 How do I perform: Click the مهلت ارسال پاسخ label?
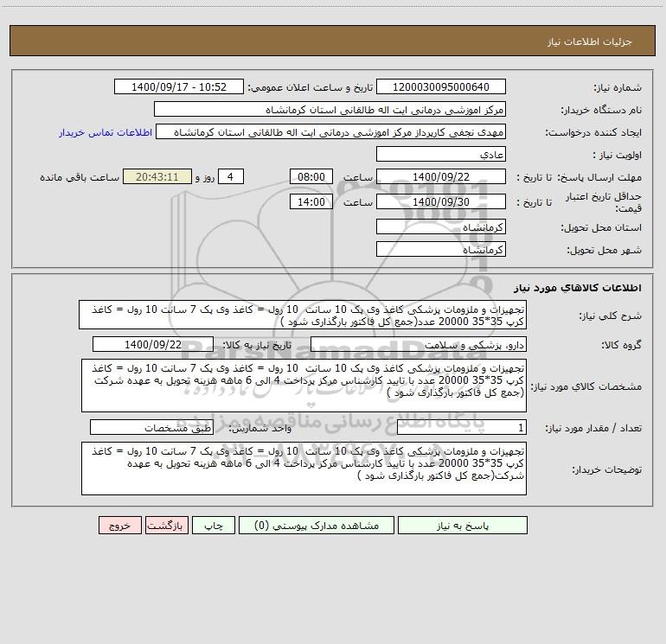pos(599,177)
